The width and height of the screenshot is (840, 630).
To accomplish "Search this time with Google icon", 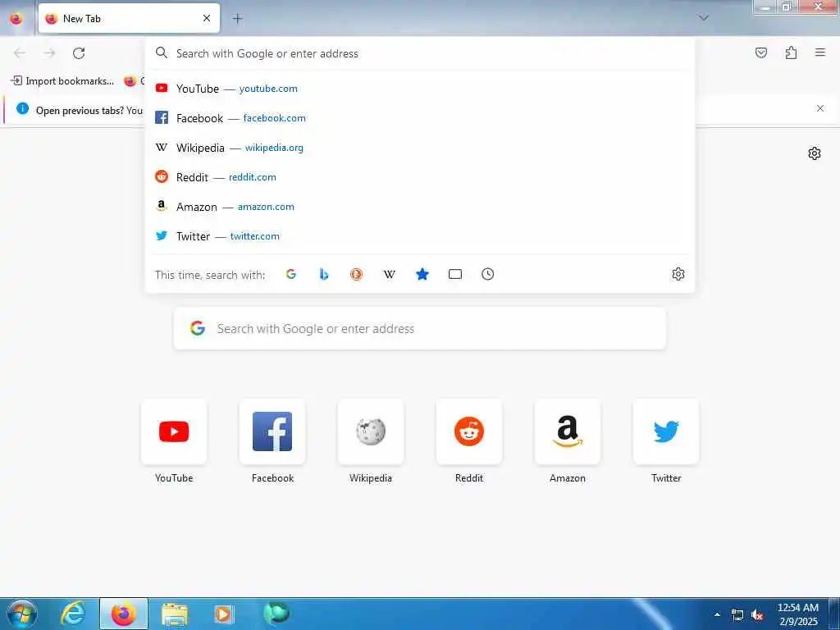I will (291, 274).
